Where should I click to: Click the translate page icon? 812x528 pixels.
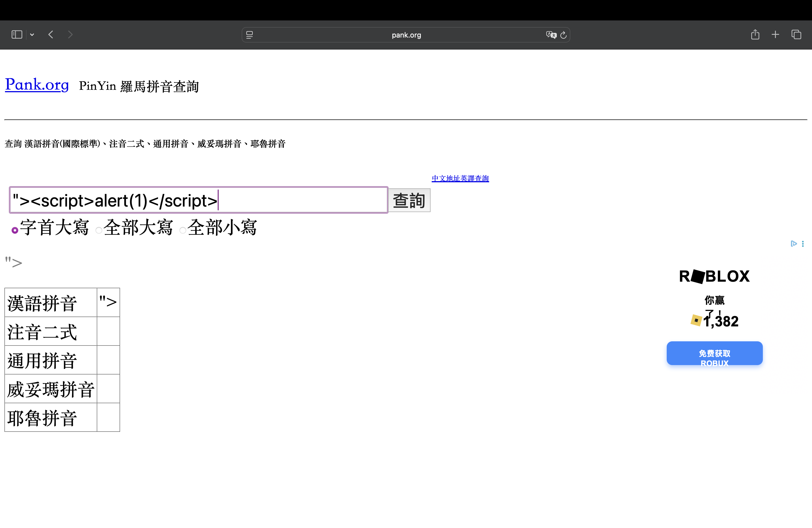[551, 35]
